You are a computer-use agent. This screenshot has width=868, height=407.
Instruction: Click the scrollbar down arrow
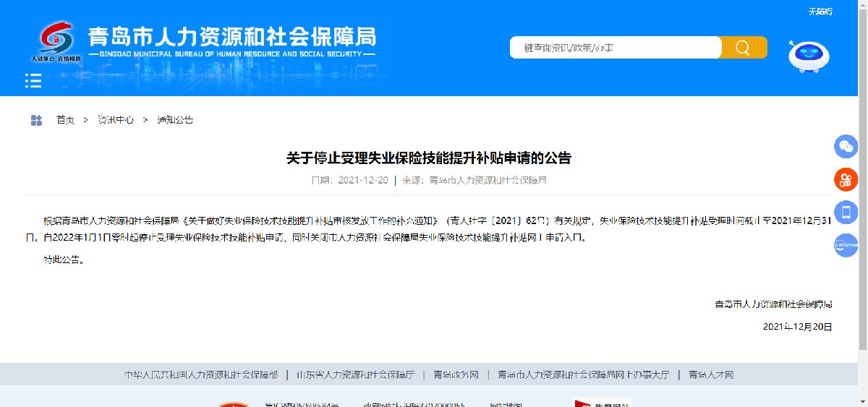pyautogui.click(x=862, y=402)
